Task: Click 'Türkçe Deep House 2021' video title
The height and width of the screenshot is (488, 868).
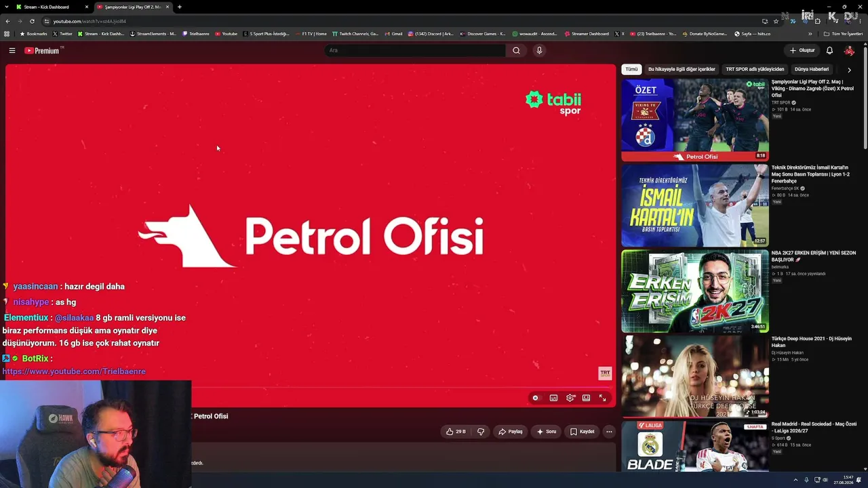Action: 812,342
